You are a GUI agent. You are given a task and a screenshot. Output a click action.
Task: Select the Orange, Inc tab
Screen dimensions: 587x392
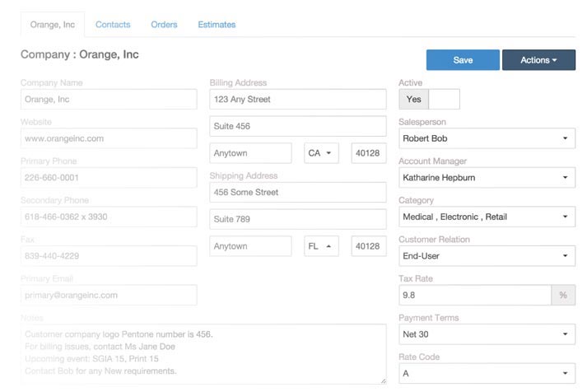(52, 25)
